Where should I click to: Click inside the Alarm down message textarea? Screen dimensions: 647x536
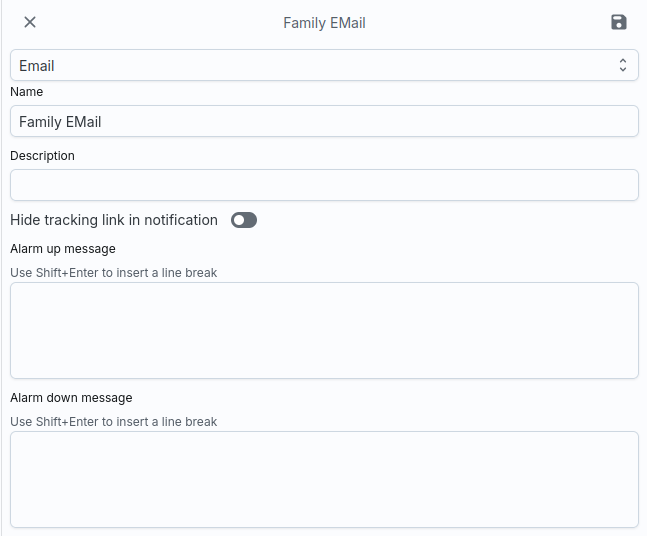click(x=324, y=479)
